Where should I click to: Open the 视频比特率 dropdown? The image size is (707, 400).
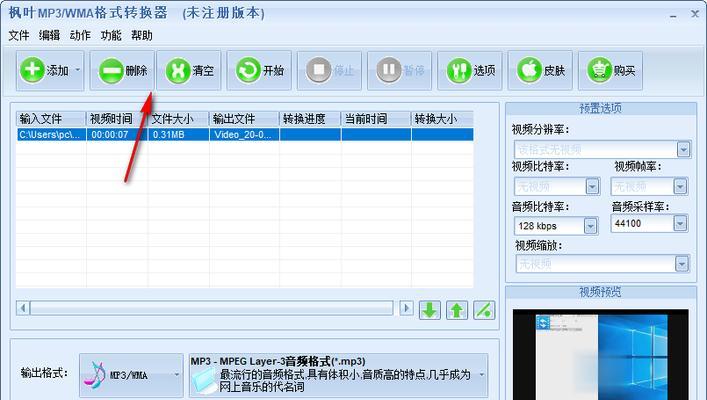pyautogui.click(x=592, y=186)
